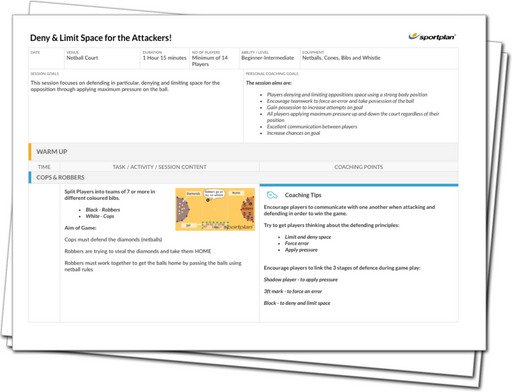Click 'Shadow player - to apply pressure'
Screen dimensions: 512x392
301,279
